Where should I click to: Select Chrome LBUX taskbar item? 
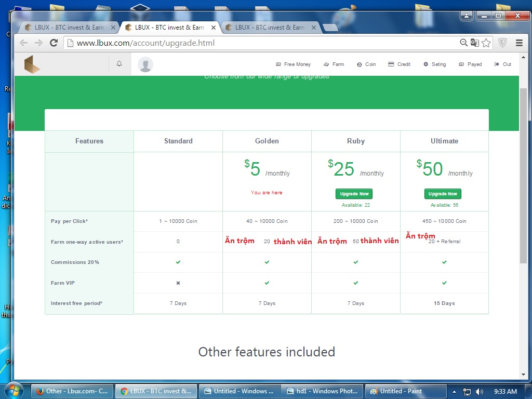click(156, 391)
